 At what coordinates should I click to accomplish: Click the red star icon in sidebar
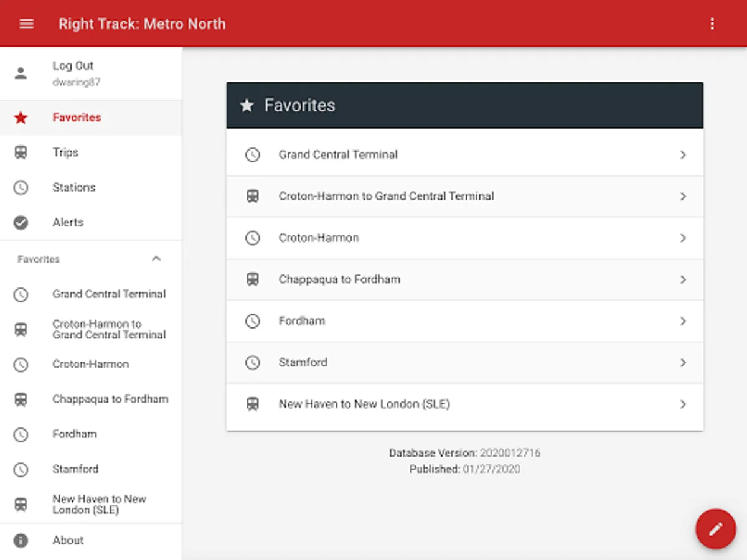[21, 118]
